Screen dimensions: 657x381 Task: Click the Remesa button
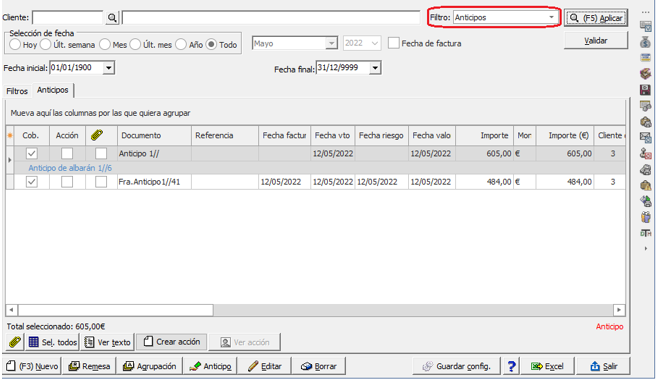pyautogui.click(x=89, y=366)
